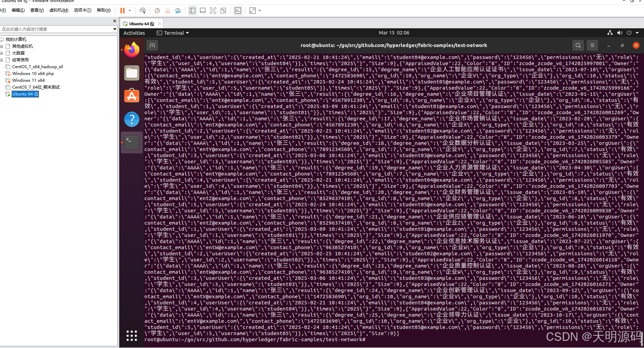Close the Ubuntu 64 位 tab
Viewport: 644px width, 348px height.
click(159, 24)
